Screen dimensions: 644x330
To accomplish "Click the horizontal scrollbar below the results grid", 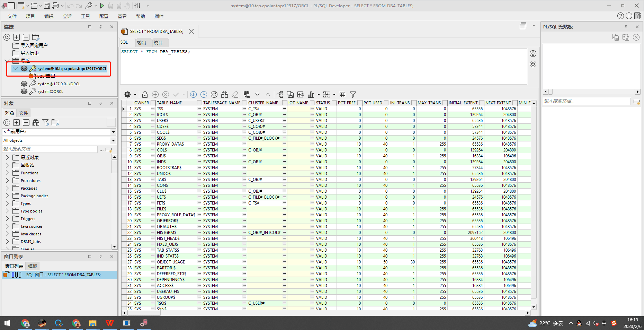I will click(x=325, y=313).
